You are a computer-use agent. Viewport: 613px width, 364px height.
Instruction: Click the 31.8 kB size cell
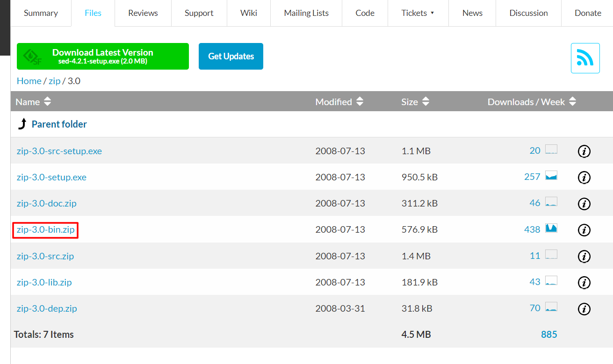click(x=417, y=308)
